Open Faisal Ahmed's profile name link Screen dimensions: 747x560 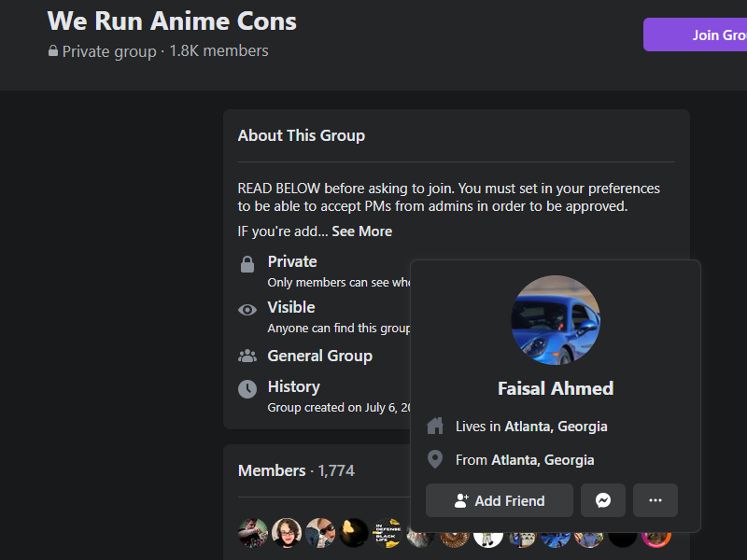[556, 388]
